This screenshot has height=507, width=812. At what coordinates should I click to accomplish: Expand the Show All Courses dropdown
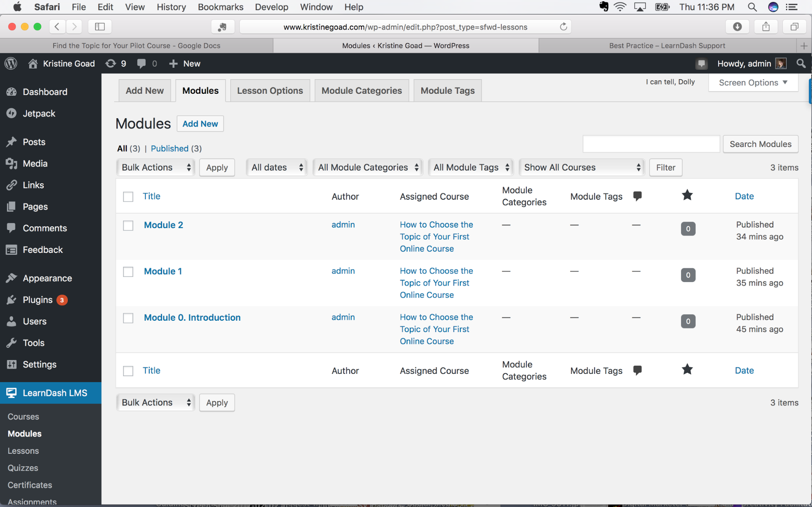pyautogui.click(x=580, y=168)
